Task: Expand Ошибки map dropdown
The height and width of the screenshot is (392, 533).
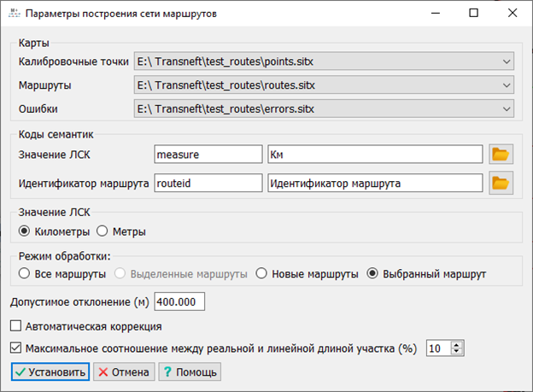Action: coord(507,108)
